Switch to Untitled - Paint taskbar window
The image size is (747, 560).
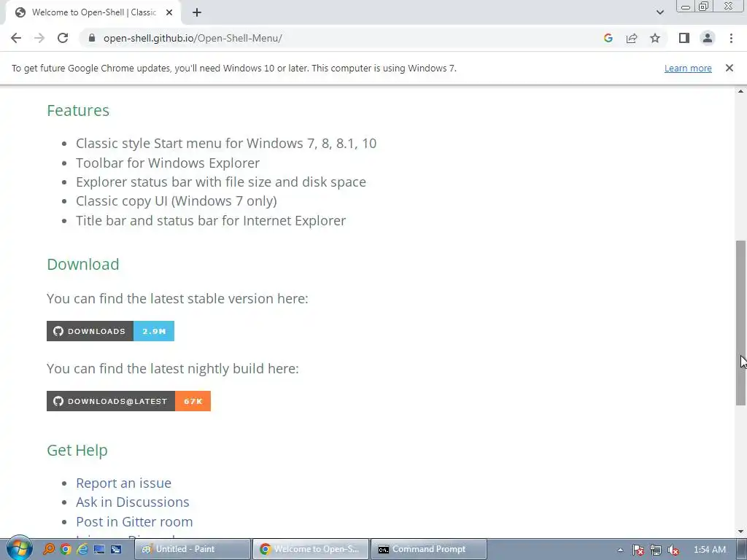[x=193, y=549]
